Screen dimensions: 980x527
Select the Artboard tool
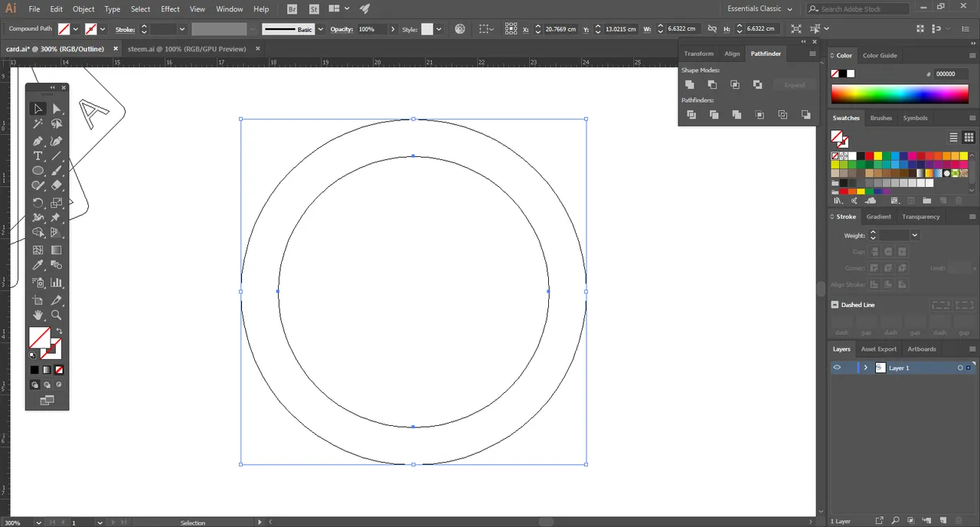[x=38, y=300]
